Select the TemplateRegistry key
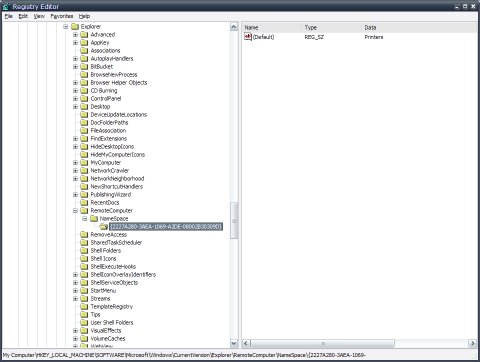The width and height of the screenshot is (480, 362). pyautogui.click(x=112, y=307)
